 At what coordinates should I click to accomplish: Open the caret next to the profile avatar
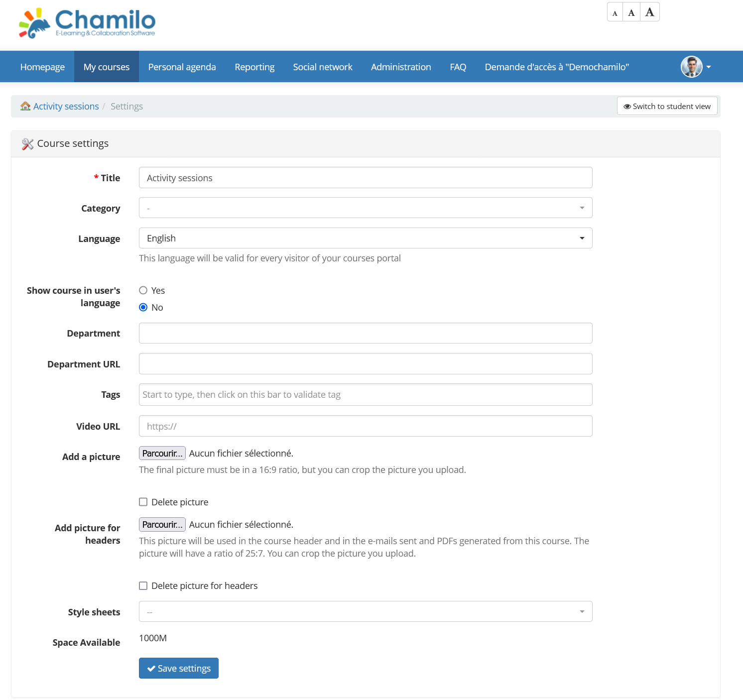[709, 66]
